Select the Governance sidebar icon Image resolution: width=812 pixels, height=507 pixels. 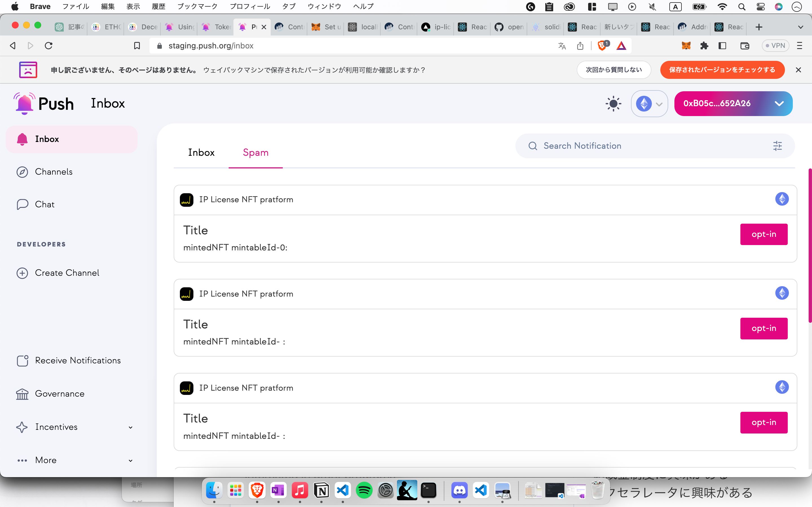click(22, 394)
